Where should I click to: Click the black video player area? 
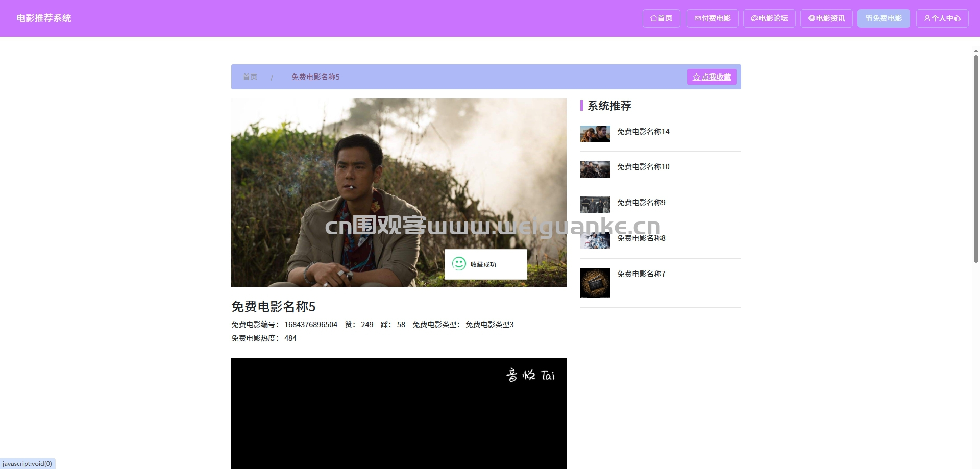[399, 413]
